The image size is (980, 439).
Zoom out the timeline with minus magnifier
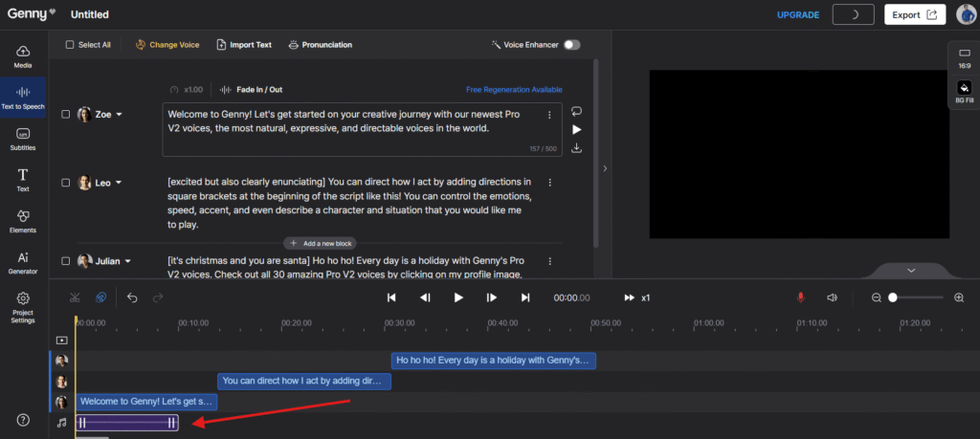(x=877, y=297)
